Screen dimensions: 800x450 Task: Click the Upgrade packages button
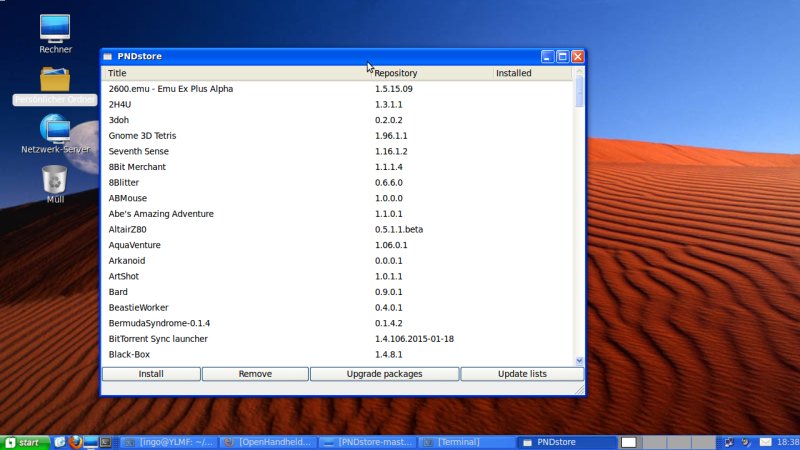click(x=384, y=374)
